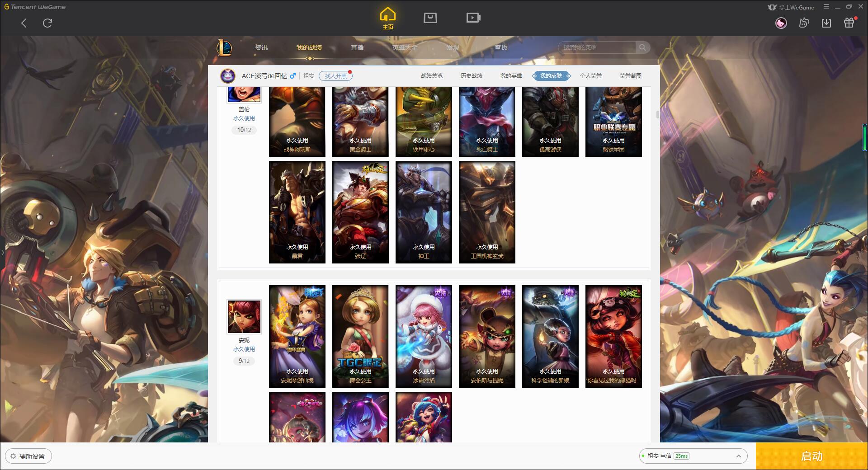
Task: Open 辅助设置 settings button
Action: tap(28, 456)
